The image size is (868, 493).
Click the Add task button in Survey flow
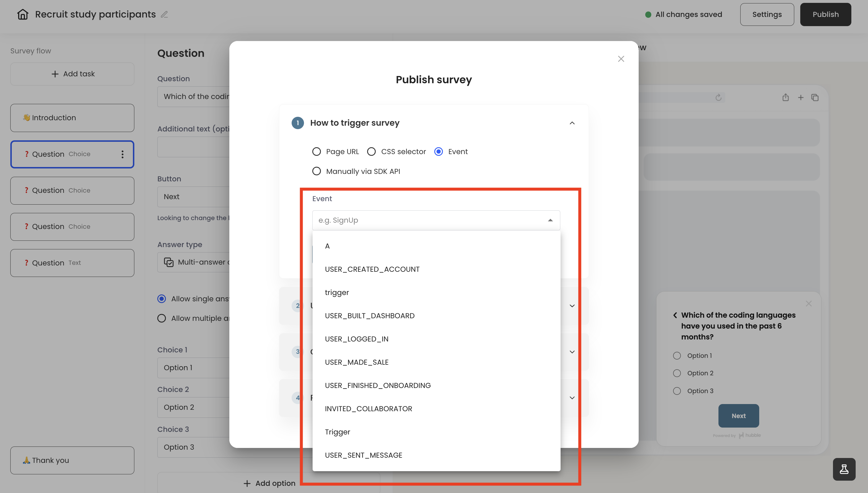[x=72, y=74]
